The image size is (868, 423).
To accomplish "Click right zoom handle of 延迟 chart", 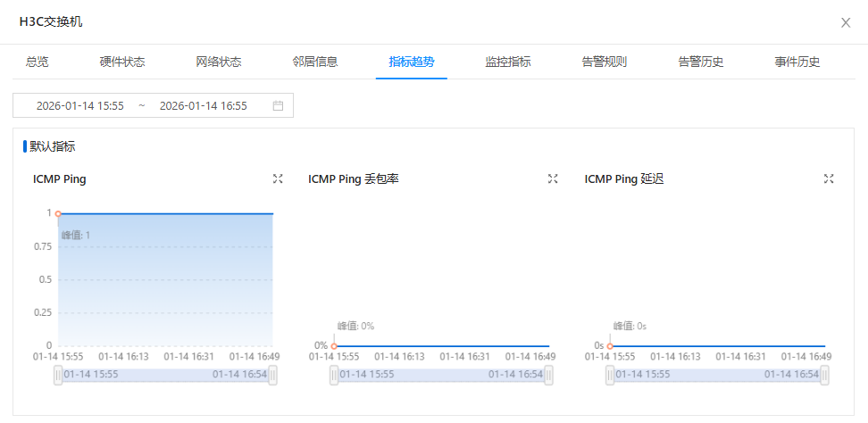I will [825, 376].
